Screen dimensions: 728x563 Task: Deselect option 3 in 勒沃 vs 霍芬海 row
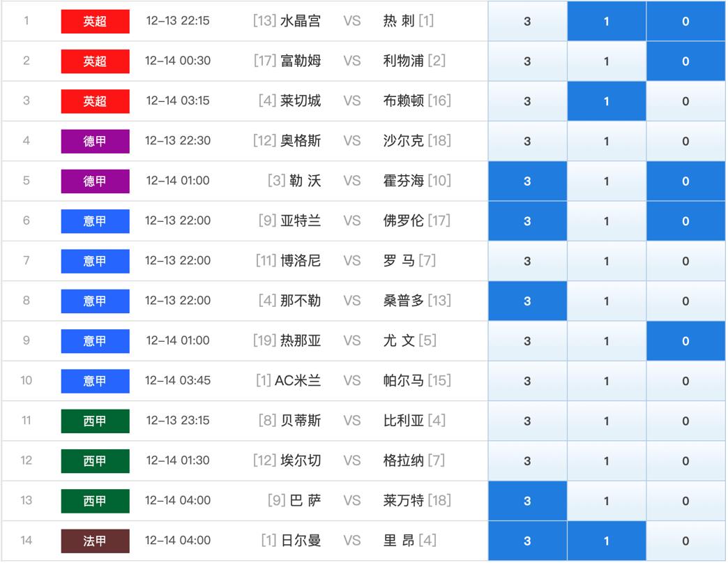pos(527,181)
